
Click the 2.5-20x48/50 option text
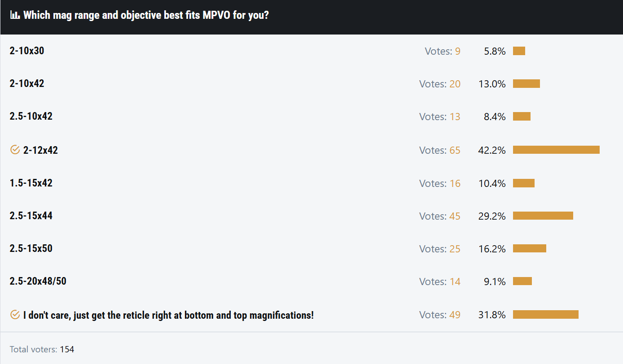[38, 282]
